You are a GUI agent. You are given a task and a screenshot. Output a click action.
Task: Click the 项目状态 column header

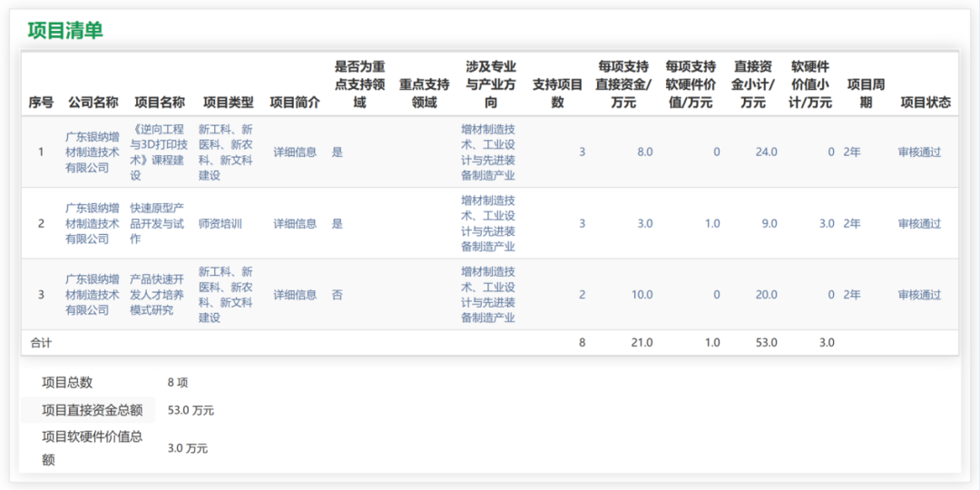click(925, 103)
